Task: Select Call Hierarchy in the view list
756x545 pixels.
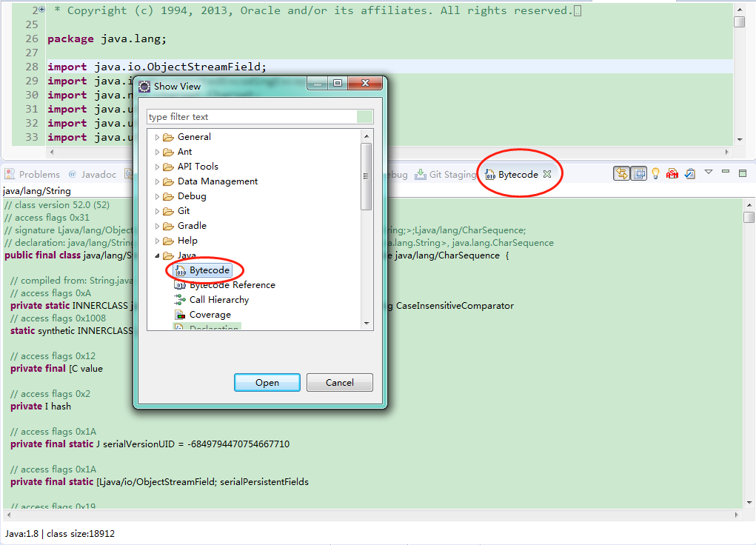Action: pyautogui.click(x=218, y=300)
